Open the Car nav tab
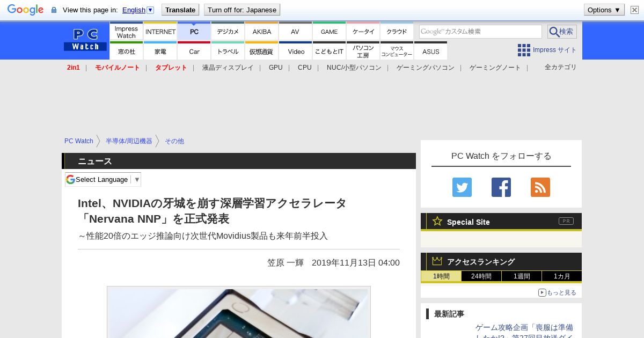 (x=194, y=51)
